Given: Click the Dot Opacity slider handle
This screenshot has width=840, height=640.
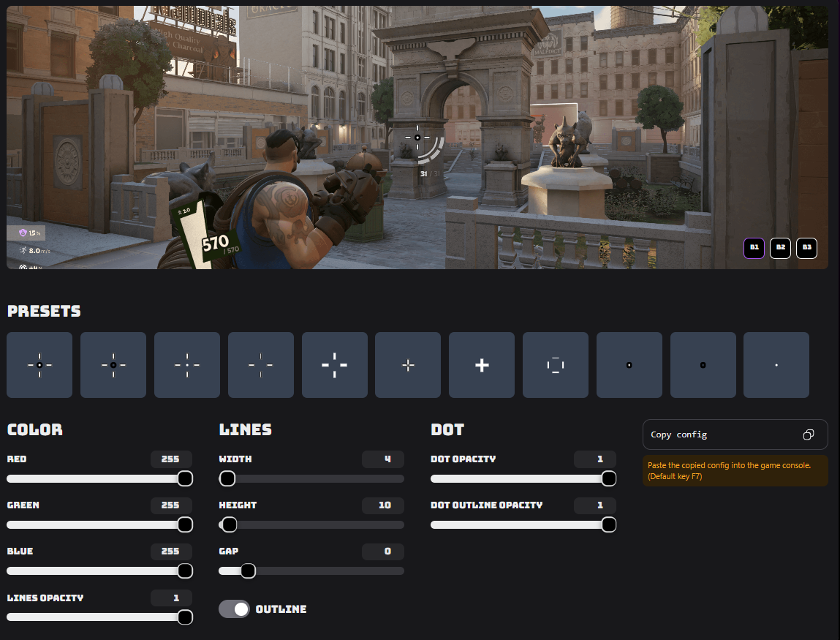Looking at the screenshot, I should (608, 478).
